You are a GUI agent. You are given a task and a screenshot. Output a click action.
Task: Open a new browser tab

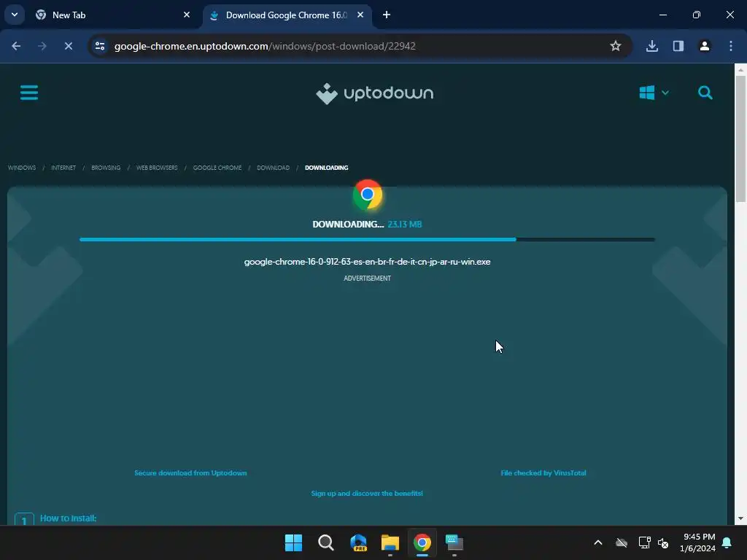pos(387,15)
